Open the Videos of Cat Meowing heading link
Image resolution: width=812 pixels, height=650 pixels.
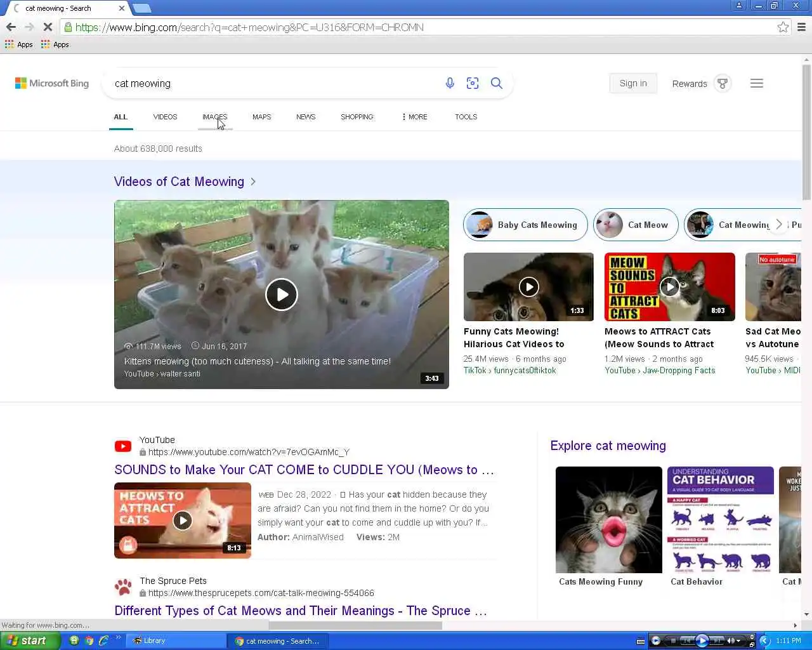coord(179,182)
